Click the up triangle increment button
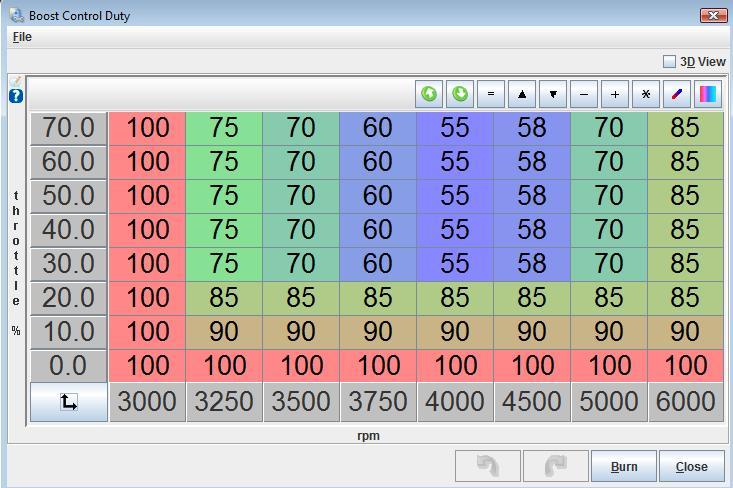This screenshot has width=733, height=488. [521, 94]
